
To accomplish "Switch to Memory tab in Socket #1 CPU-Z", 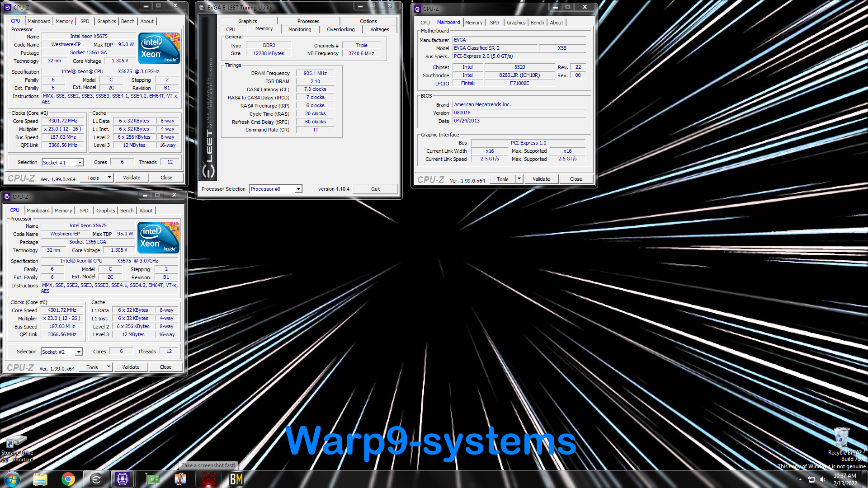I will click(x=64, y=21).
